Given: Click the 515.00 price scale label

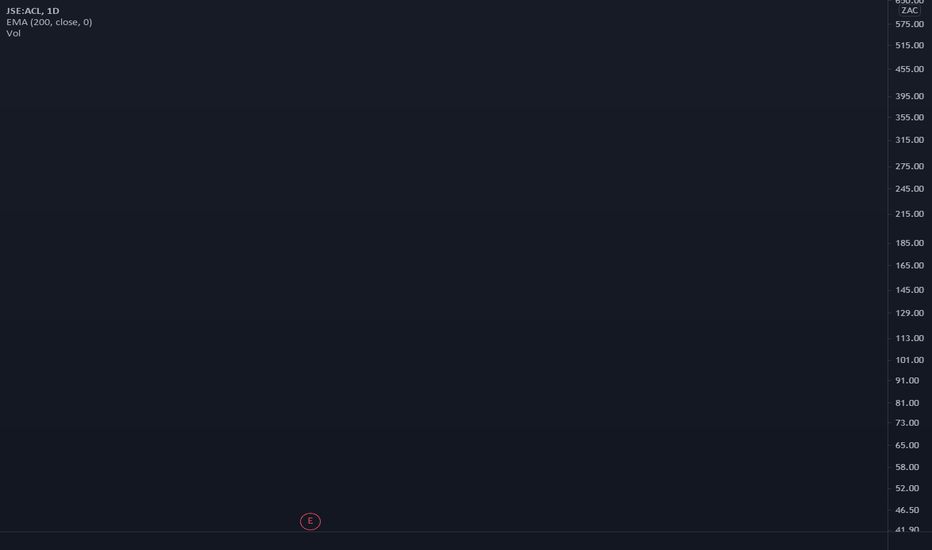Looking at the screenshot, I should tap(909, 45).
